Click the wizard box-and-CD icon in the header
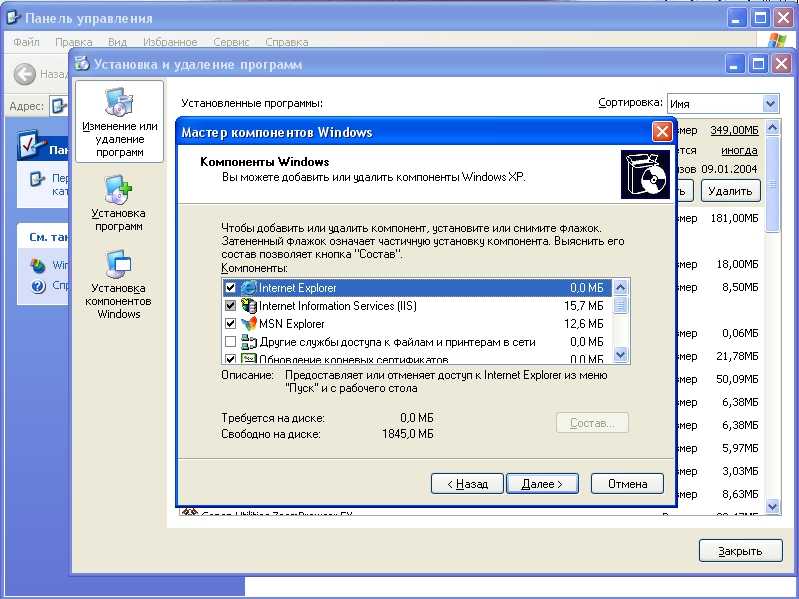Image resolution: width=799 pixels, height=599 pixels. click(645, 175)
